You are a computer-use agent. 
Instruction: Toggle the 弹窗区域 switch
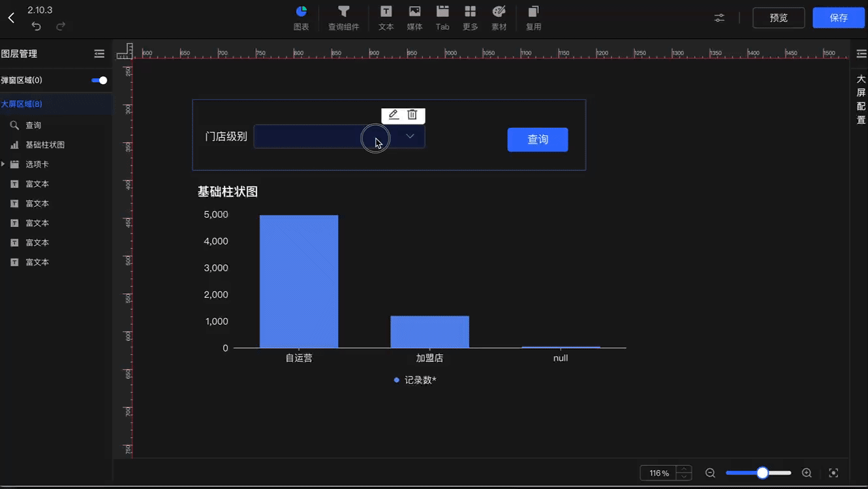point(99,80)
